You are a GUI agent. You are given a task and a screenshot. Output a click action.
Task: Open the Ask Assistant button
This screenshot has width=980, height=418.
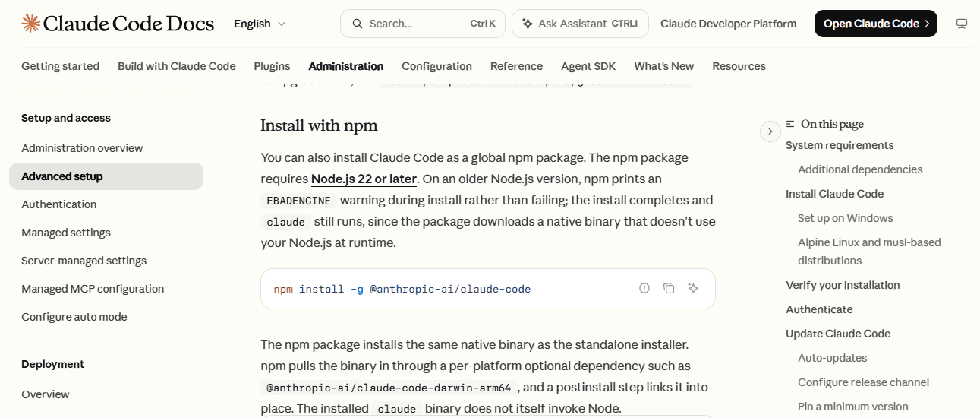[x=580, y=24]
